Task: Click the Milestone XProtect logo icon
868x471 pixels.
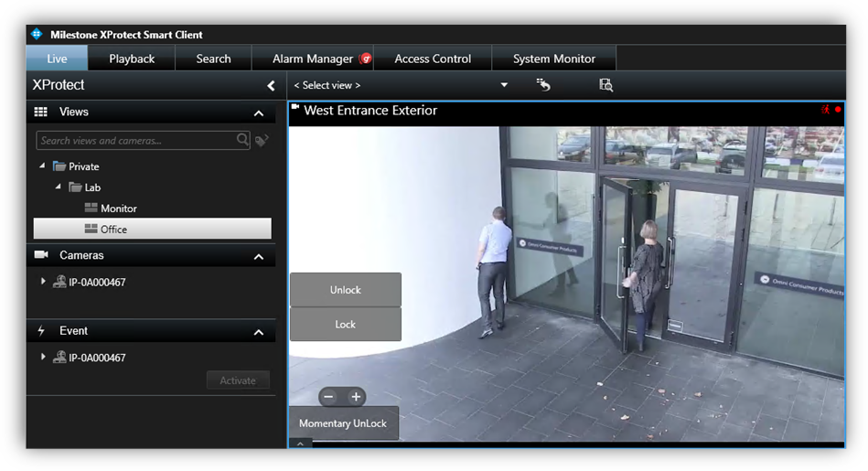Action: pos(38,35)
